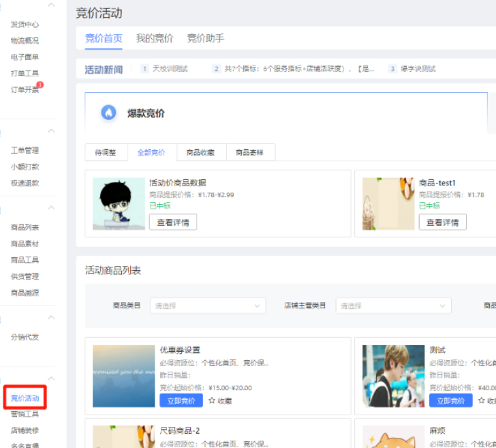Collapse the sidebar section containing 商品列表
This screenshot has height=448, width=496.
(x=51, y=208)
